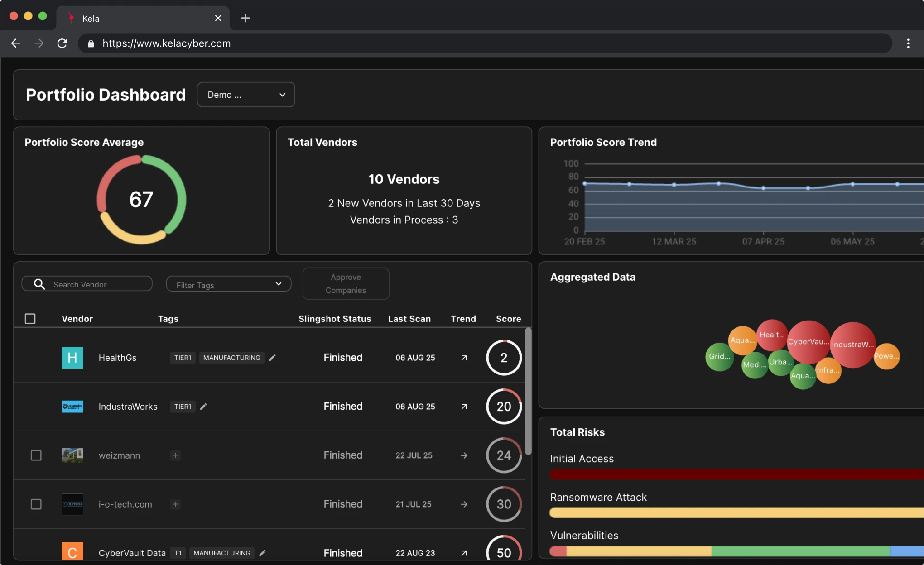Click HealthGs upward trend arrow
924x565 pixels.
pos(464,358)
